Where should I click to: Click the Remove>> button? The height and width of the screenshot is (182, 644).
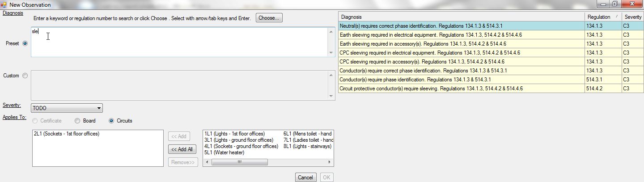coord(182,162)
